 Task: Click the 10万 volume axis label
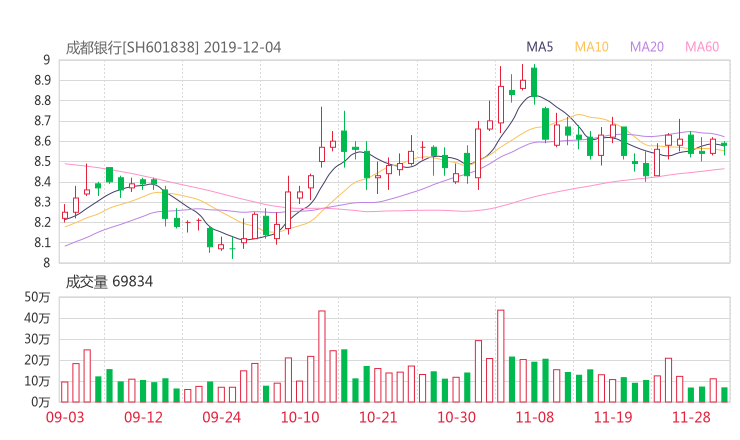(x=37, y=381)
